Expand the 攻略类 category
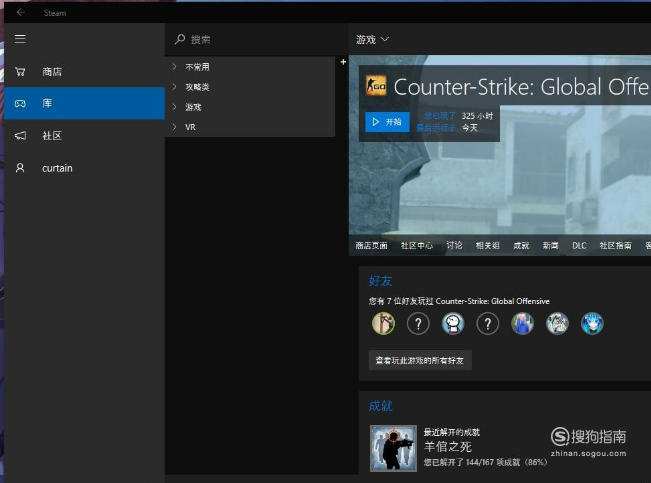Image resolution: width=651 pixels, height=483 pixels. pos(250,87)
